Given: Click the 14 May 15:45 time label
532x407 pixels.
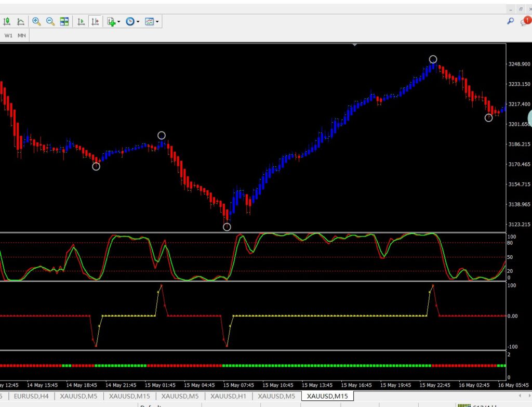Looking at the screenshot, I should click(x=43, y=385).
